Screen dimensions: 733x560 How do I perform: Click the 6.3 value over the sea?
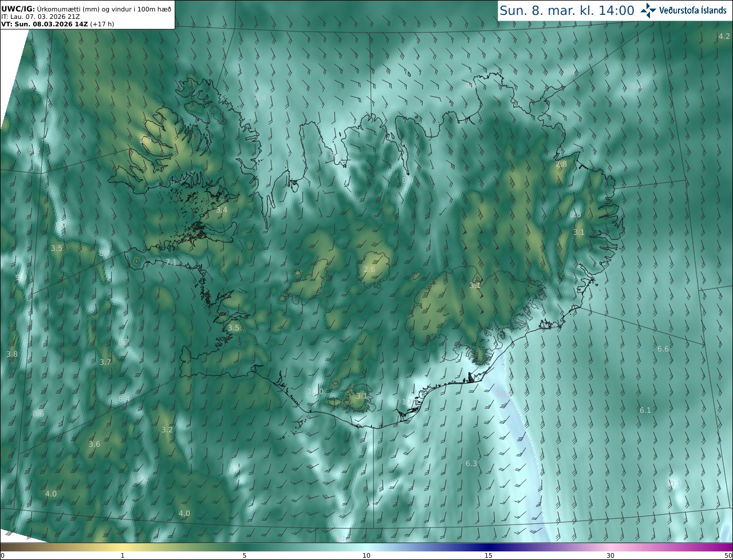[x=471, y=464]
